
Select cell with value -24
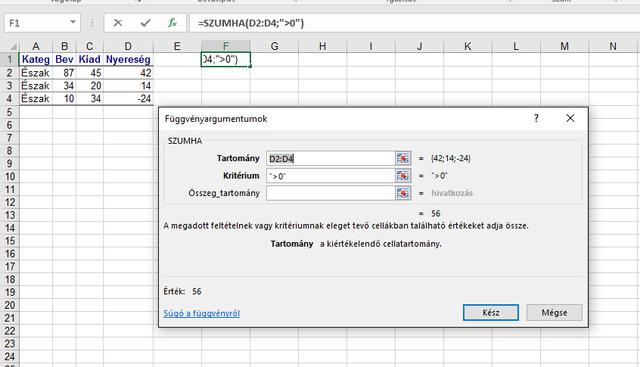click(x=128, y=99)
